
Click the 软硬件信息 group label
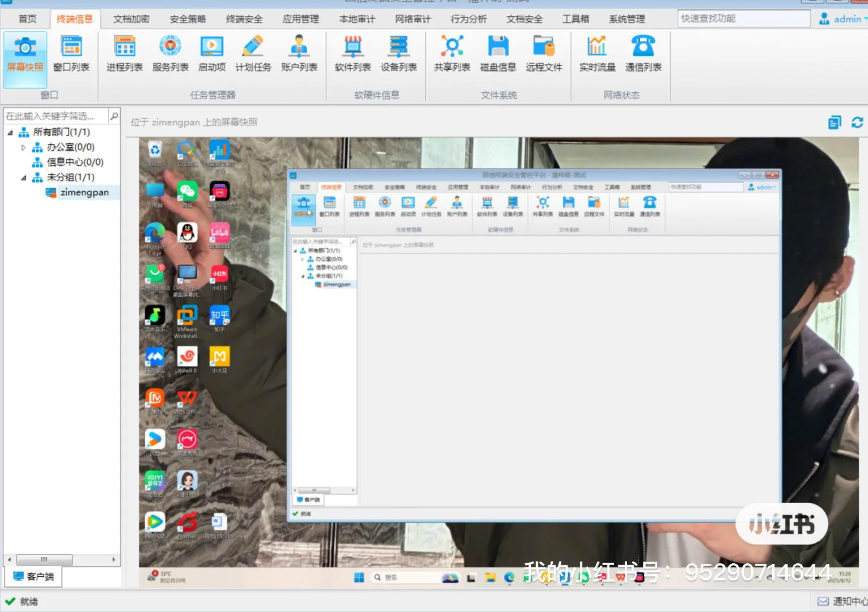[x=376, y=95]
